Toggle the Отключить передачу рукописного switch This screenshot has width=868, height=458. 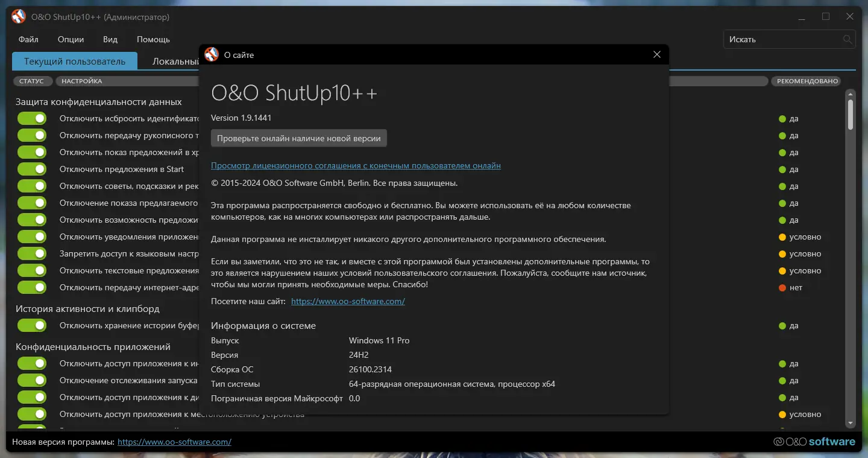pyautogui.click(x=32, y=135)
